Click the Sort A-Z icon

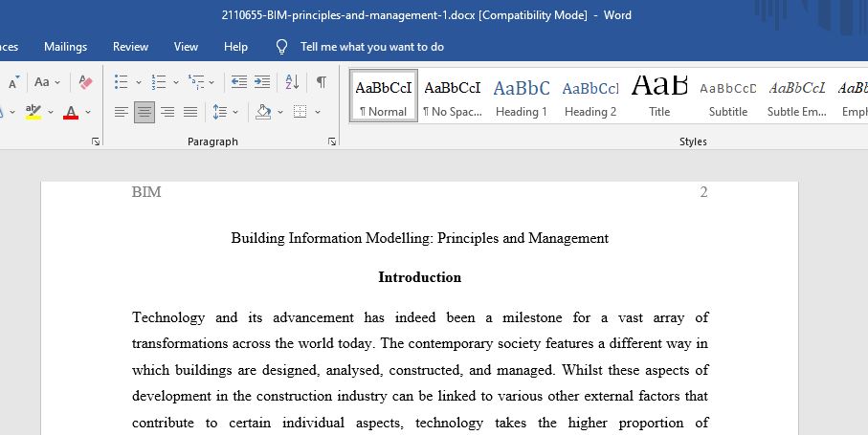coord(292,82)
